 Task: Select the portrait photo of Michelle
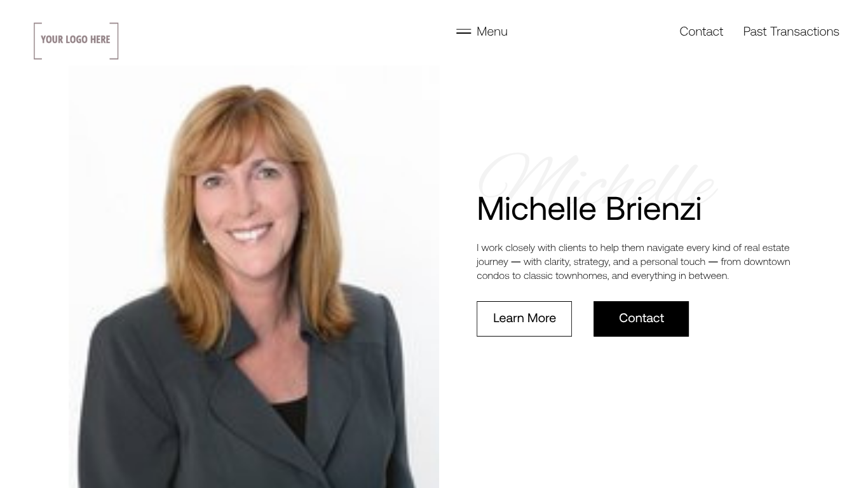point(254,277)
